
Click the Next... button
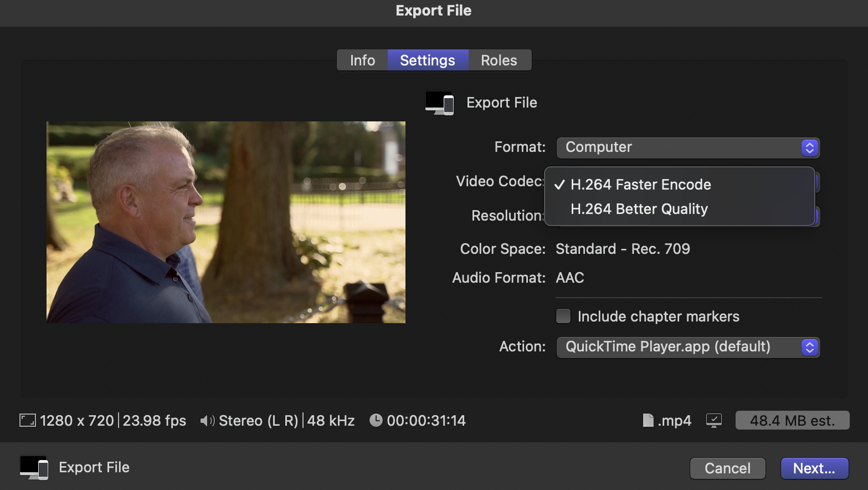tap(814, 468)
